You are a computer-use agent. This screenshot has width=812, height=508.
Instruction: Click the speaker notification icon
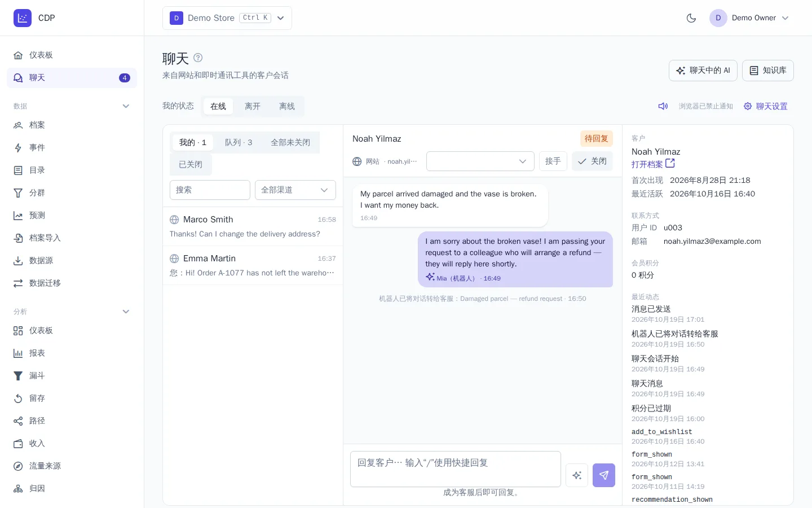click(663, 106)
